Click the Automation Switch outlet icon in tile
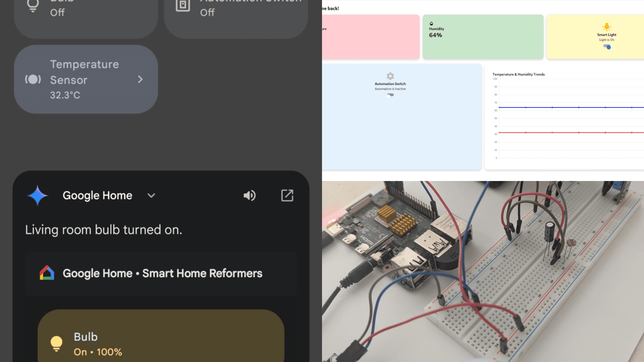The height and width of the screenshot is (362, 644). coord(183,5)
